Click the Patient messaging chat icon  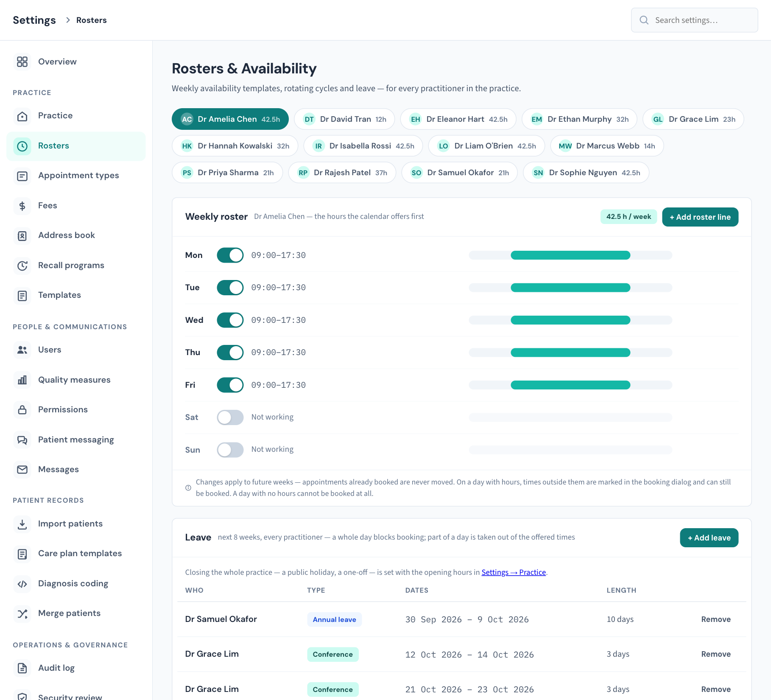(22, 440)
